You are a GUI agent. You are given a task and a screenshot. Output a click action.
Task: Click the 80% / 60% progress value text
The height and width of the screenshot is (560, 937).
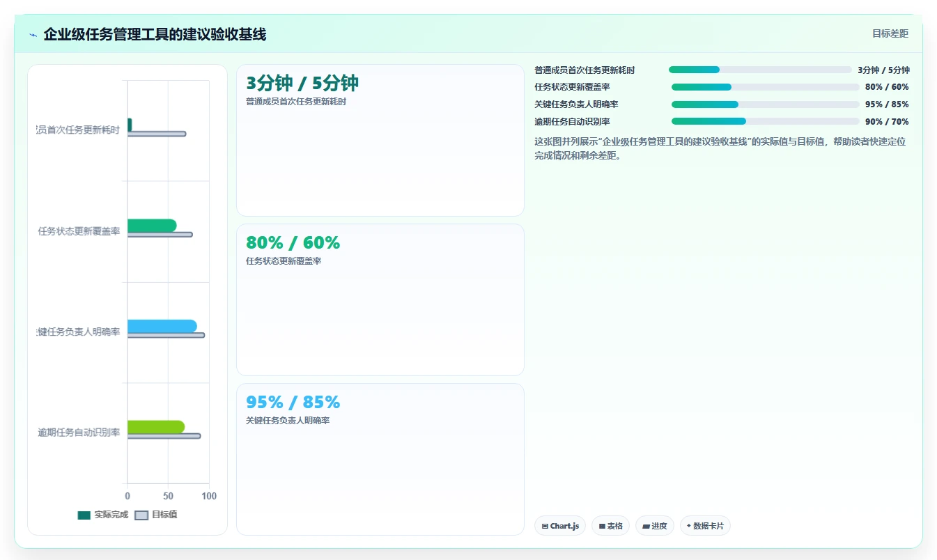coord(887,87)
